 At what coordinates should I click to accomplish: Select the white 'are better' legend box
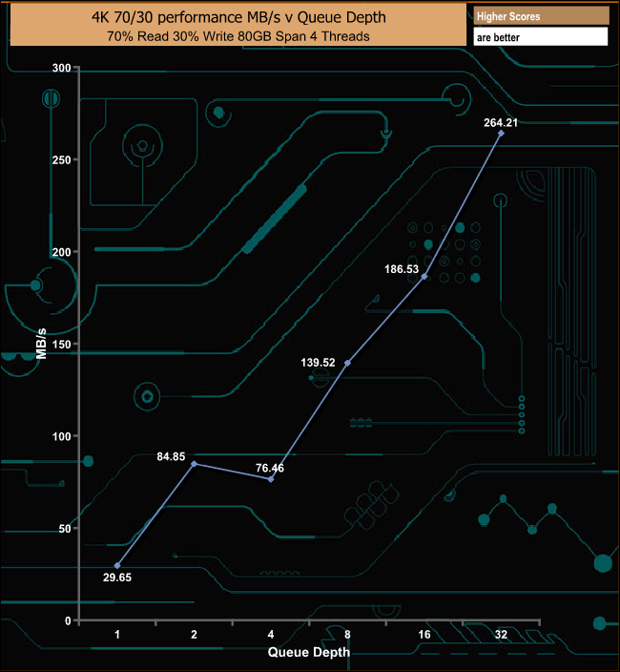540,37
